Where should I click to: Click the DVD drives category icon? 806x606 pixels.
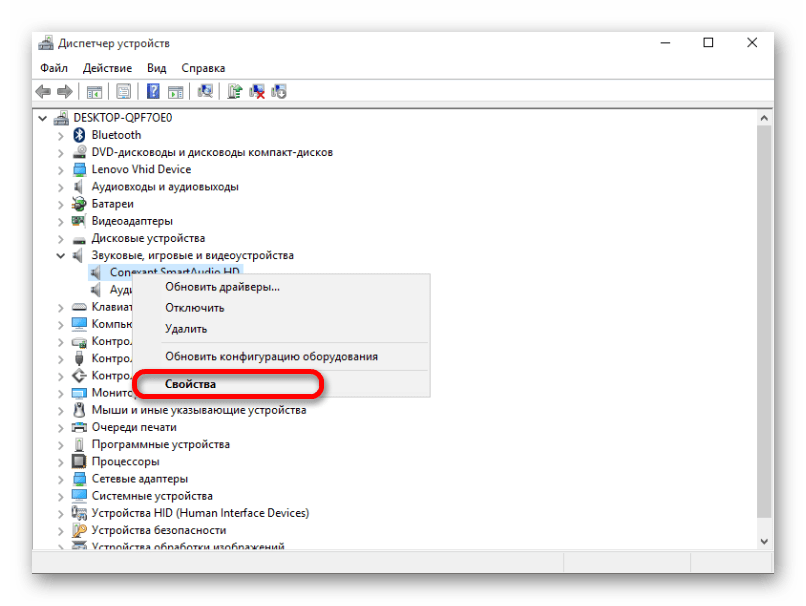click(x=79, y=152)
